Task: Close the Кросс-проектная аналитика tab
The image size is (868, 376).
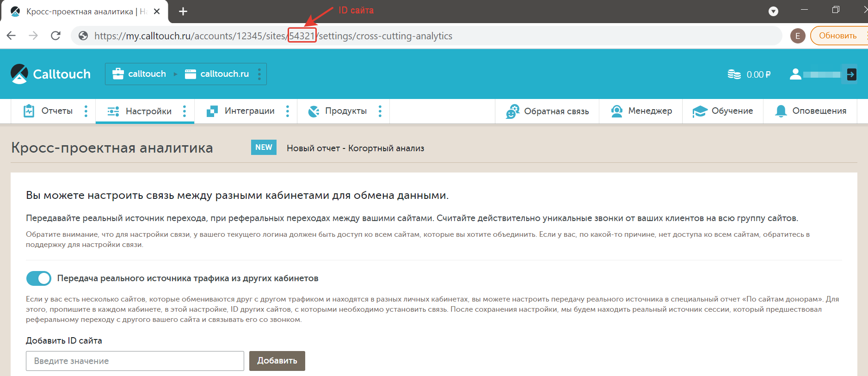Action: pyautogui.click(x=157, y=11)
